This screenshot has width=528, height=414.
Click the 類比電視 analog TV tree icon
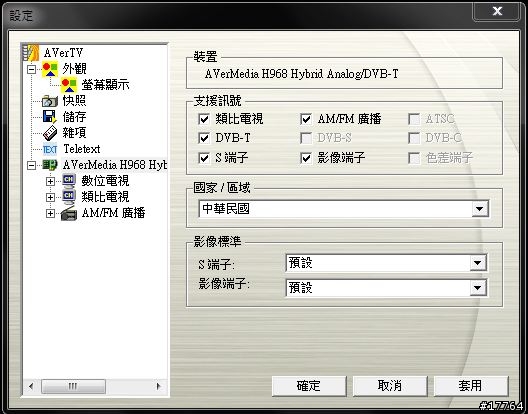(x=69, y=197)
